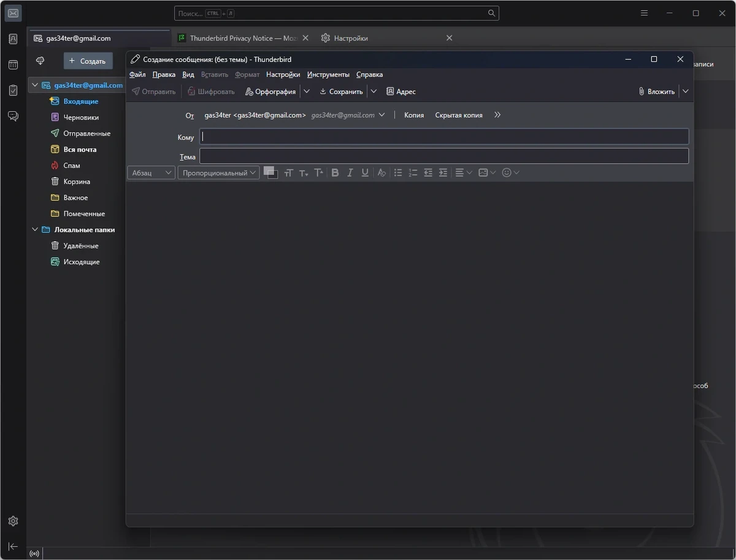The image size is (736, 560).
Task: Open the Пропорциональный font dropdown
Action: coord(218,173)
